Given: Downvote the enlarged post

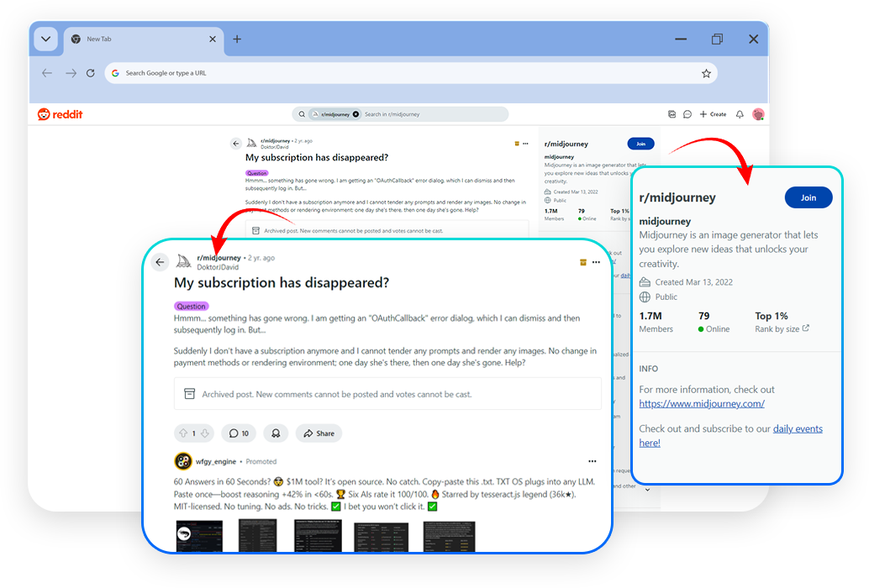Looking at the screenshot, I should (204, 433).
